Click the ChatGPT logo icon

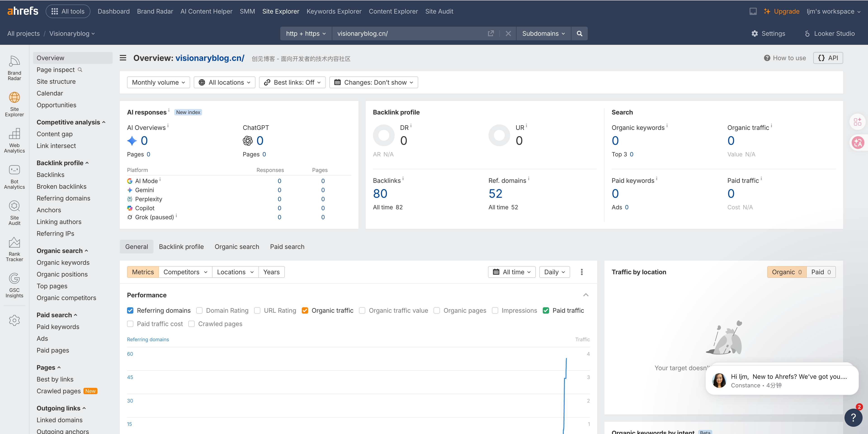tap(248, 141)
